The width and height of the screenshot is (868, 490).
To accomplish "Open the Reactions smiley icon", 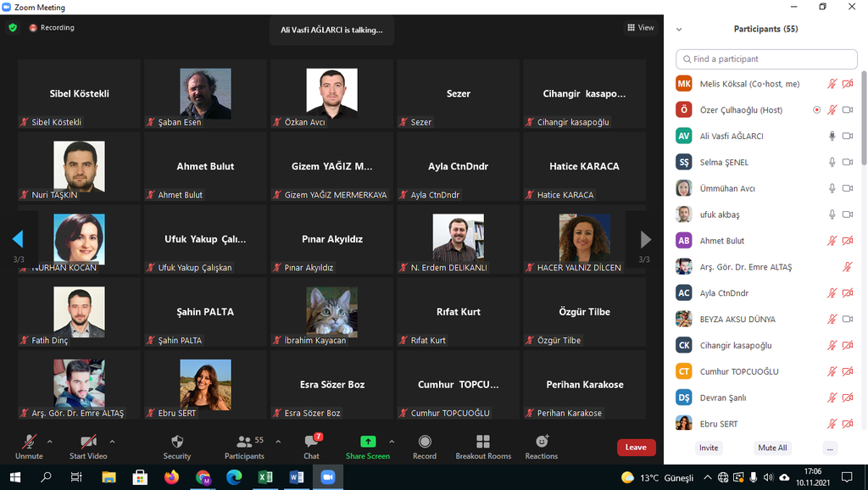I will point(542,442).
